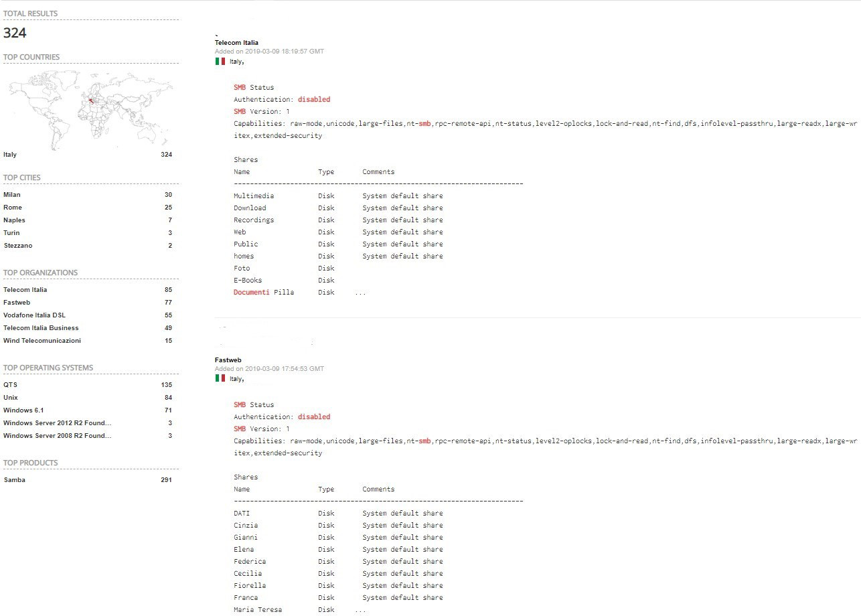
Task: Open the Telecom Italia result heading
Action: 236,43
